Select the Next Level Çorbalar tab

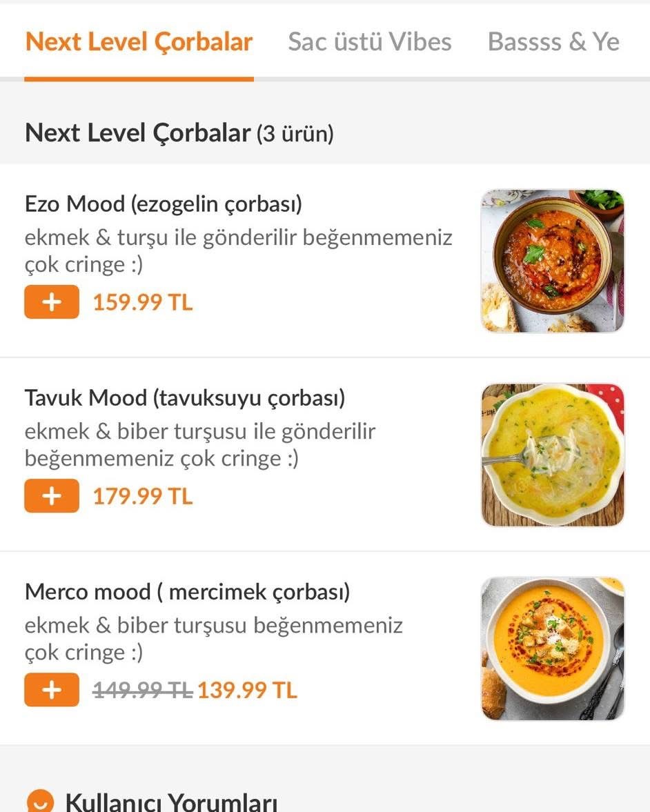click(139, 42)
